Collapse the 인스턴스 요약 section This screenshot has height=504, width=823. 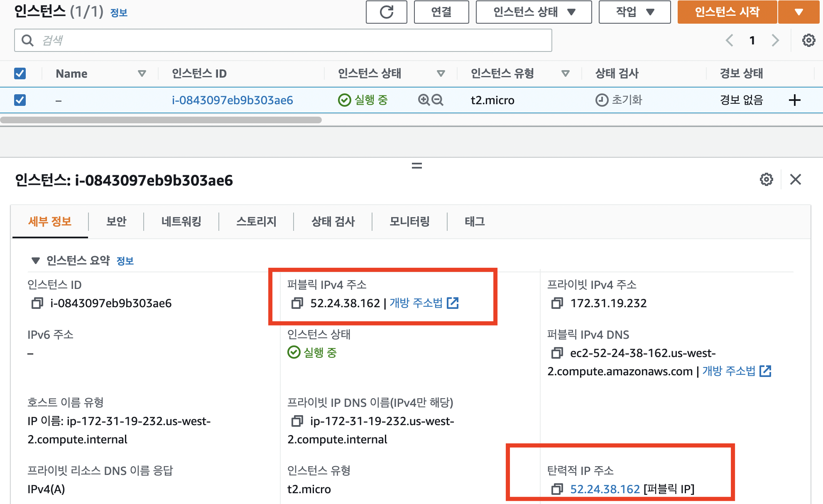(x=36, y=261)
